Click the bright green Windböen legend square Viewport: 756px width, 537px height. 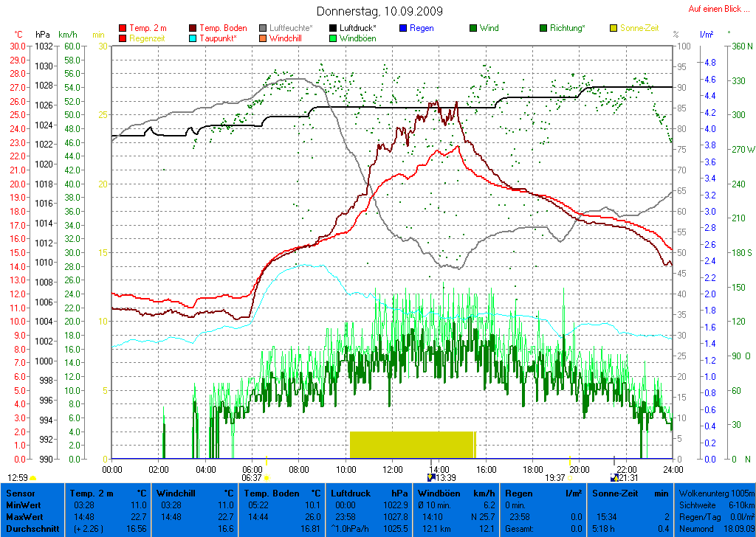pos(334,38)
